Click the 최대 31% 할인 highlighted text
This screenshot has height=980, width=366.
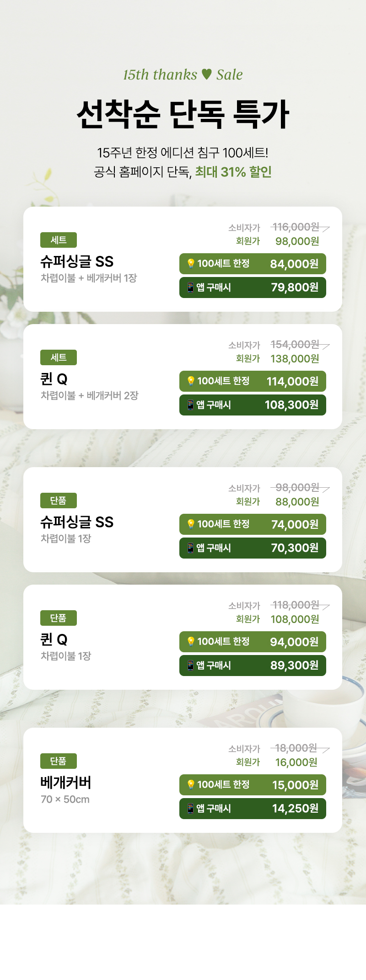[233, 172]
